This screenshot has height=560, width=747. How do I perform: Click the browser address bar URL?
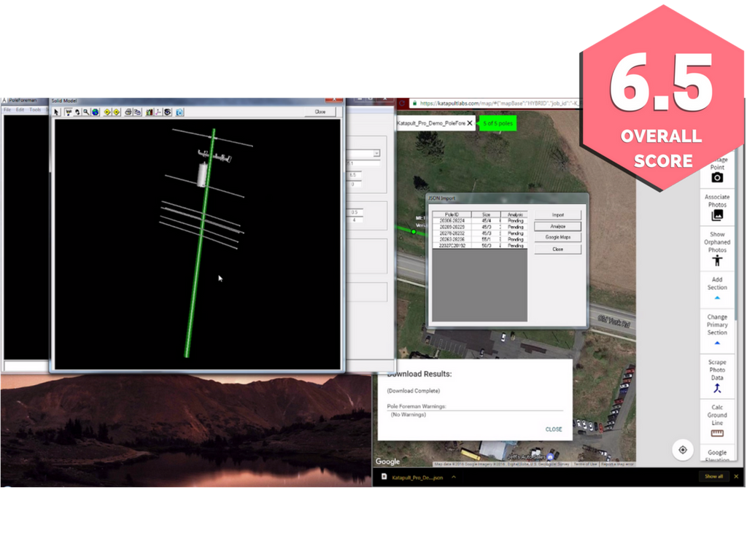tap(499, 104)
